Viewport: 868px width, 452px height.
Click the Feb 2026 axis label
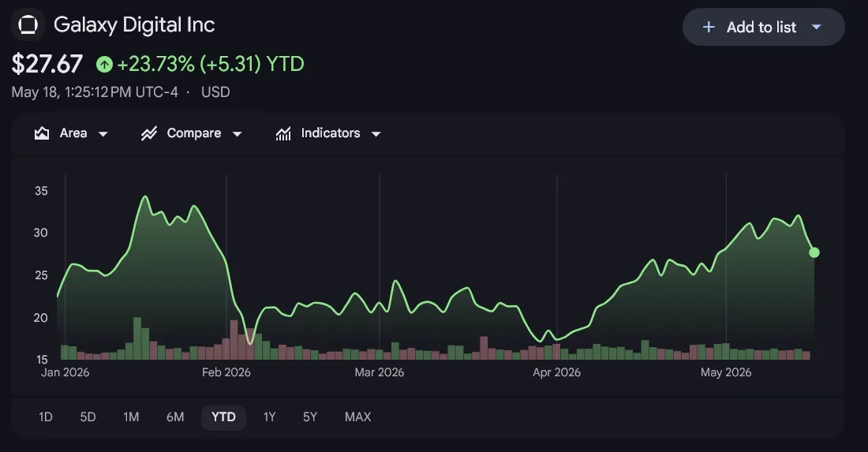[x=226, y=372]
